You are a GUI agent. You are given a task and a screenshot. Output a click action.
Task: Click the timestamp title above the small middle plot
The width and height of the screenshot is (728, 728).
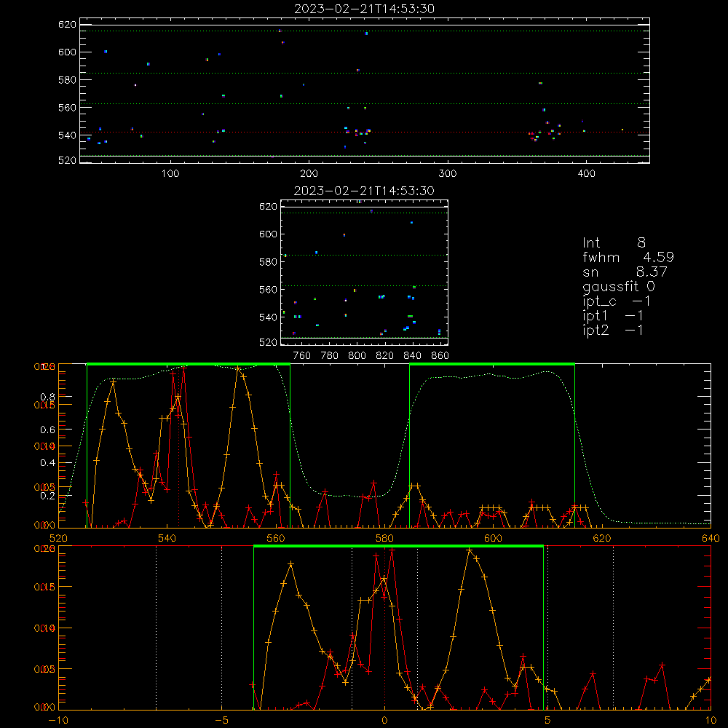tap(364, 191)
